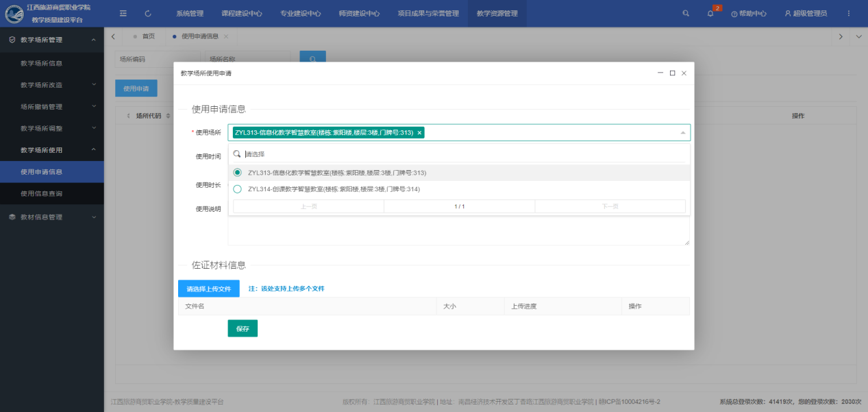The image size is (868, 412).
Task: Open the 教学资源管理 top menu
Action: coord(497,14)
